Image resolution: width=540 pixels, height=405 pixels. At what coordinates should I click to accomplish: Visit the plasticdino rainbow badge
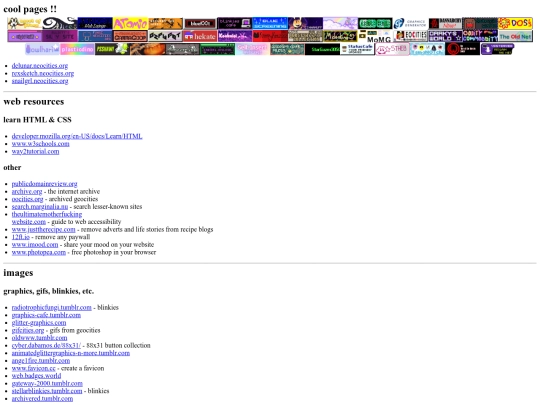click(77, 49)
